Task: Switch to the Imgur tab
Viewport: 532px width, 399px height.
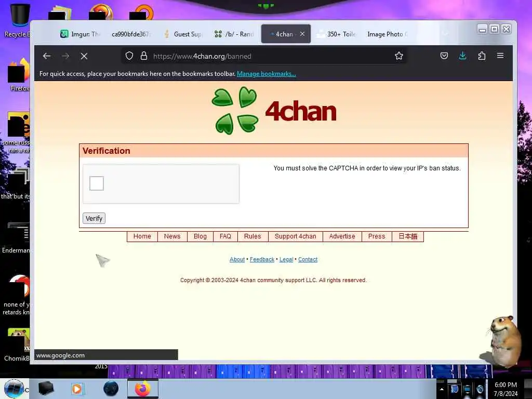Action: tap(79, 34)
